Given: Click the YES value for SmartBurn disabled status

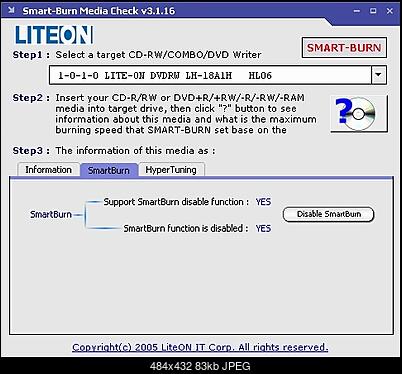Looking at the screenshot, I should pos(263,229).
